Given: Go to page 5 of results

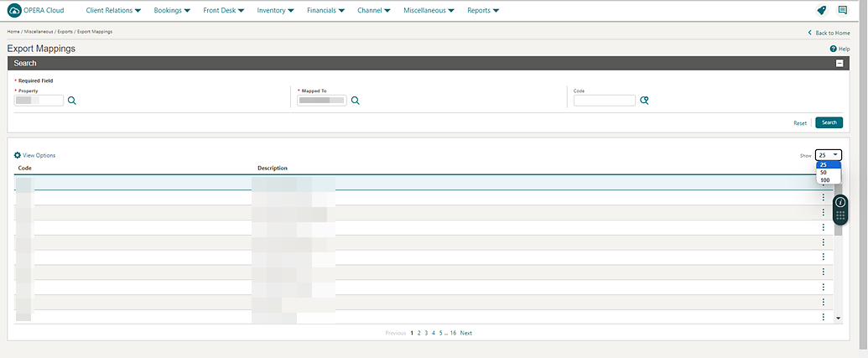Looking at the screenshot, I should click(441, 333).
